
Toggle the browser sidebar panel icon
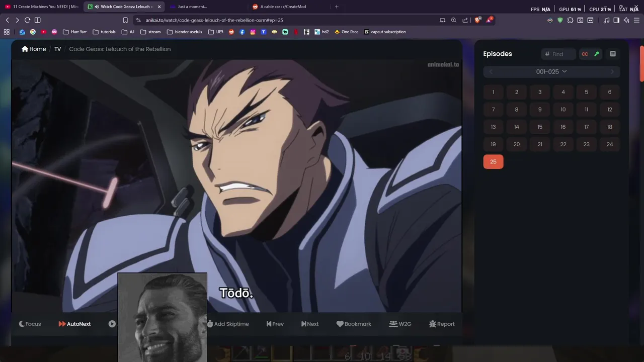(x=37, y=20)
